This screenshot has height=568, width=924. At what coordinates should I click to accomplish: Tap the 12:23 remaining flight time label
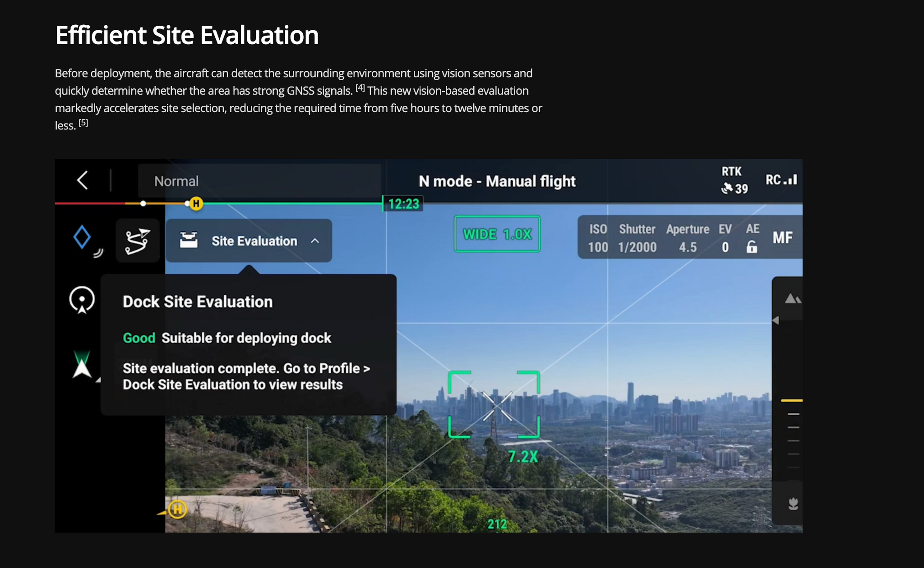(x=403, y=204)
